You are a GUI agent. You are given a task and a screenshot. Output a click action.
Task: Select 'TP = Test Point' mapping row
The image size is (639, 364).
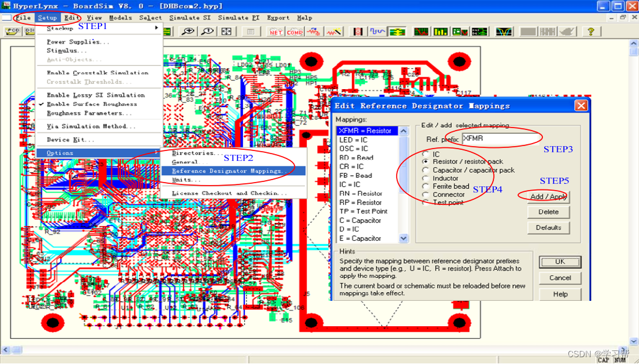coord(367,211)
